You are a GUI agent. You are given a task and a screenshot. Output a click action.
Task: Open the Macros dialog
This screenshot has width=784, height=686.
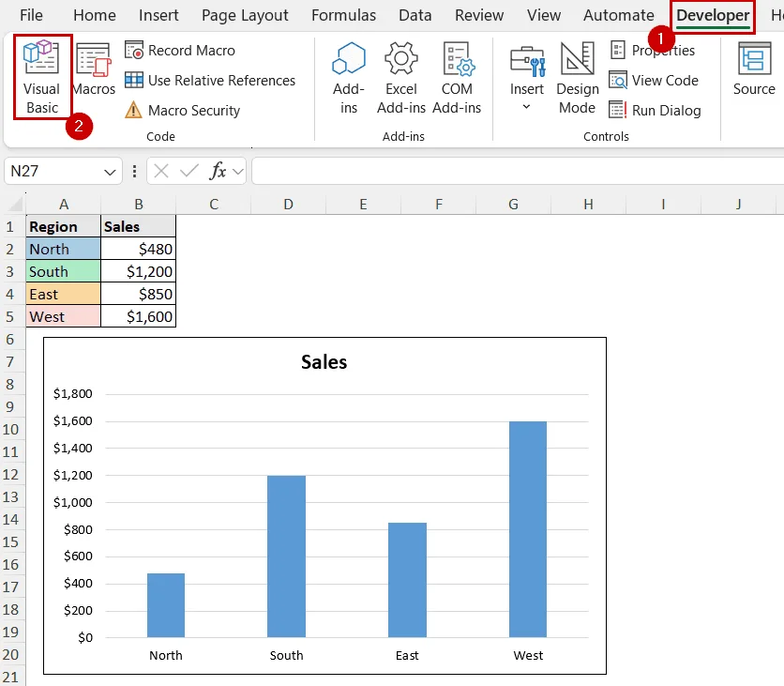point(94,70)
